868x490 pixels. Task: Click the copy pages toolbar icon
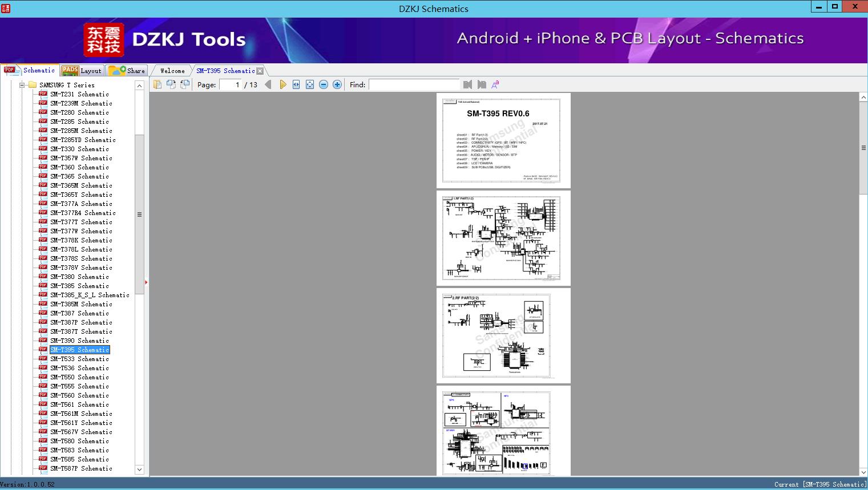(x=157, y=84)
